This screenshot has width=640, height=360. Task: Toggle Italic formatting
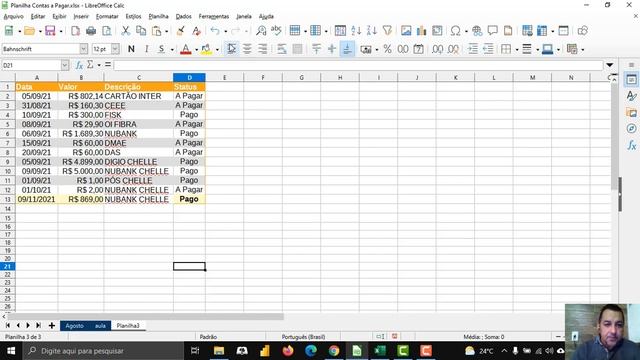tap(147, 49)
